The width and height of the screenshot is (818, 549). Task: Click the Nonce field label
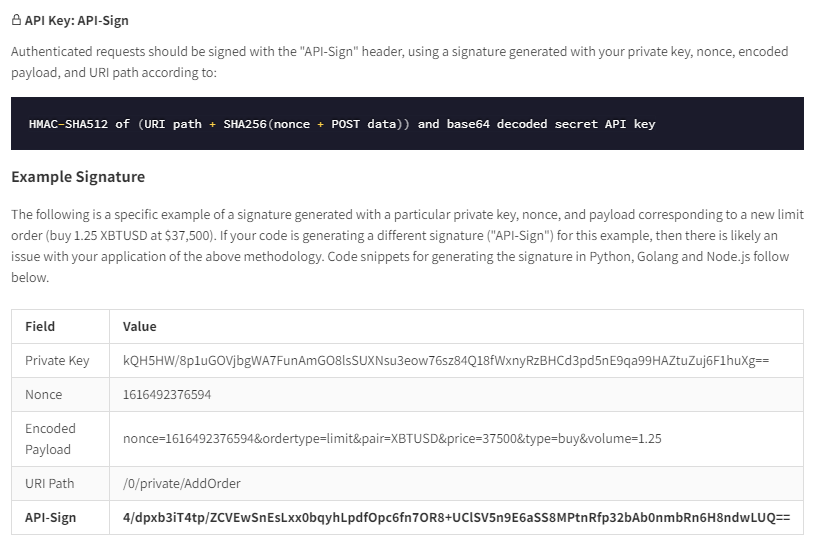point(43,395)
